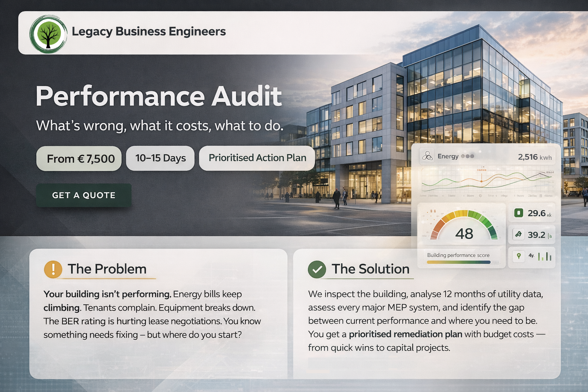
Task: Select the Prioritised Action Plan pill
Action: (x=257, y=158)
